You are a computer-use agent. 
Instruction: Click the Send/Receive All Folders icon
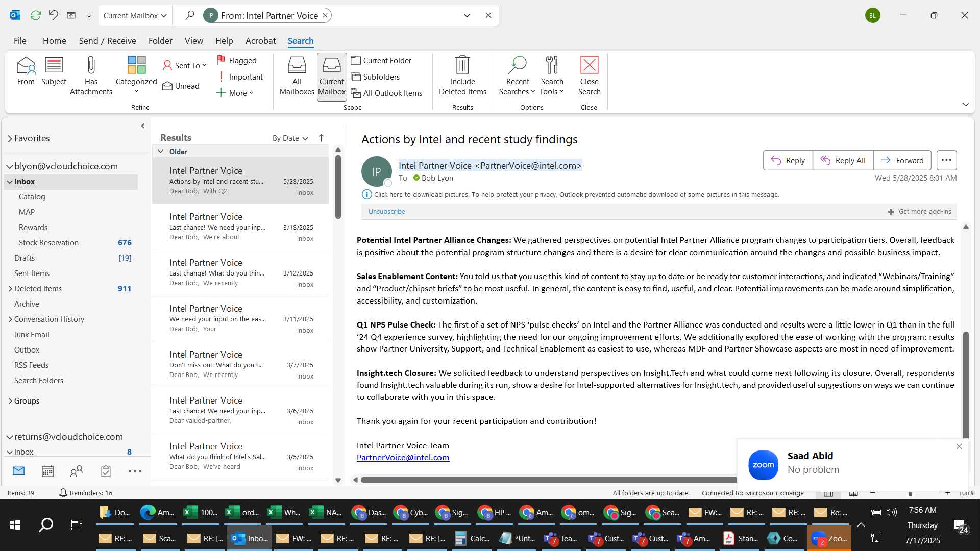point(36,15)
